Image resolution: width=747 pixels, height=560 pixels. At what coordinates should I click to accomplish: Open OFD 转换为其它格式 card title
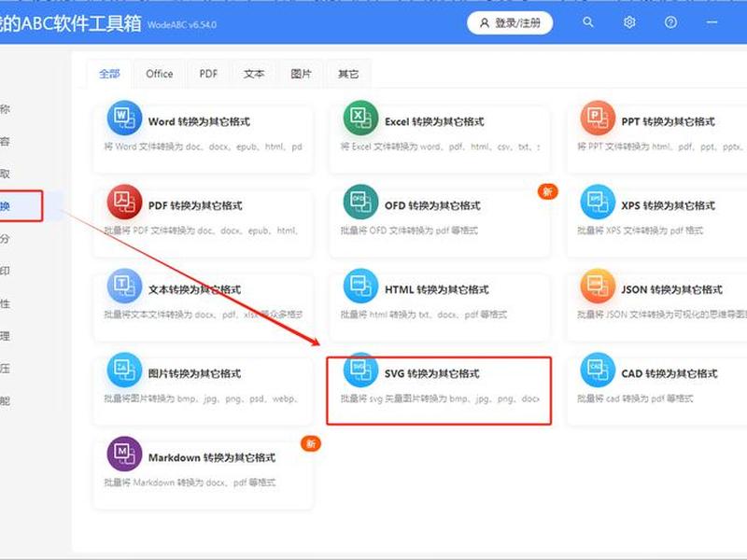(432, 205)
